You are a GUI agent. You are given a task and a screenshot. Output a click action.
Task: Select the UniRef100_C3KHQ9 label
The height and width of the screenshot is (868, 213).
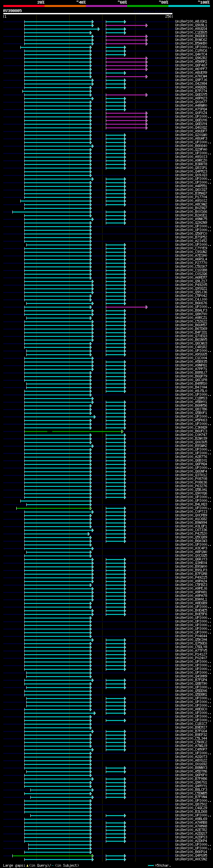click(x=191, y=428)
